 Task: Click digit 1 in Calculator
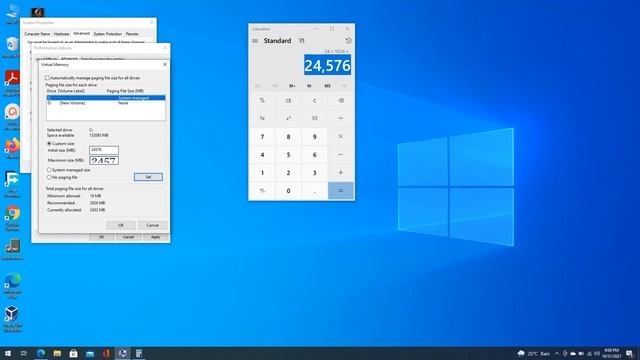262,173
